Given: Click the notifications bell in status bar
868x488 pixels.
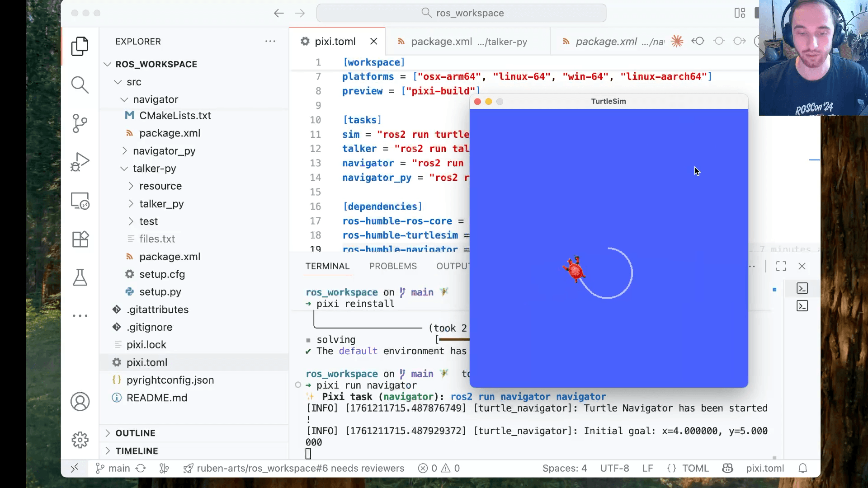Looking at the screenshot, I should pyautogui.click(x=803, y=468).
